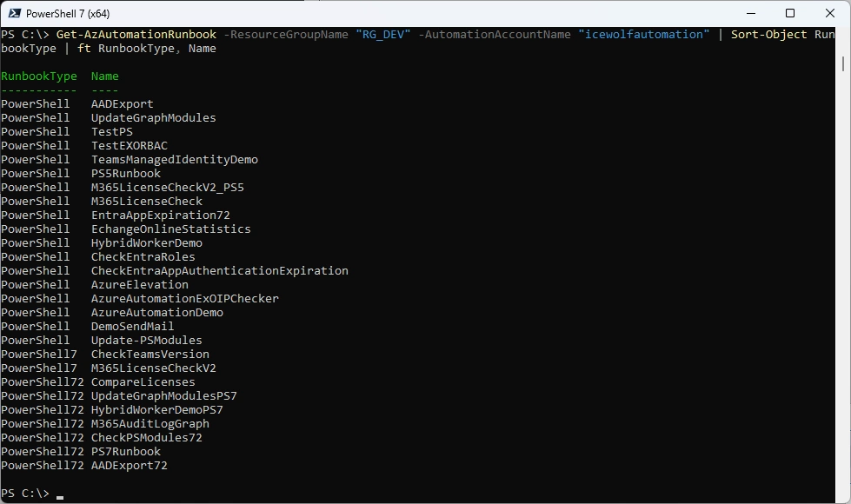This screenshot has height=504, width=851.
Task: Click the PS7Runbook runbook name
Action: [x=126, y=452]
